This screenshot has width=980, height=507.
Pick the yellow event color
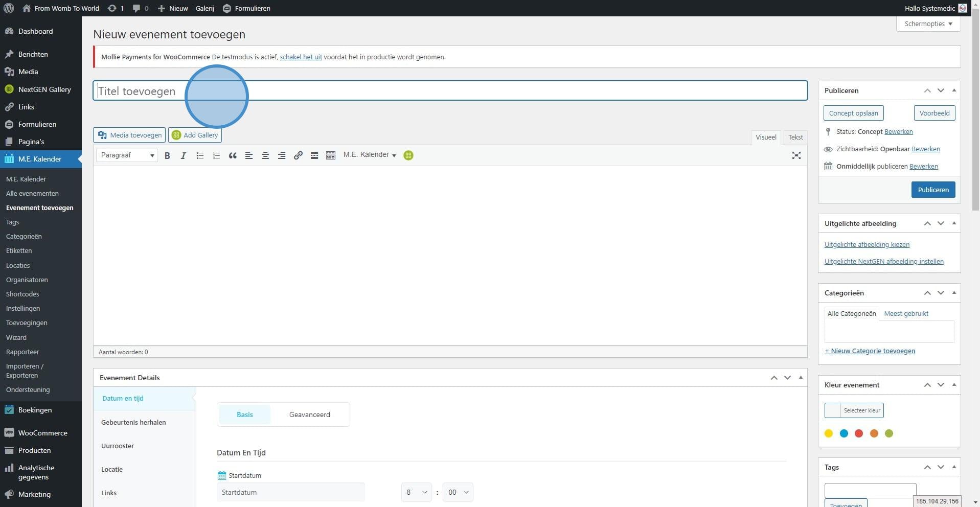(829, 433)
